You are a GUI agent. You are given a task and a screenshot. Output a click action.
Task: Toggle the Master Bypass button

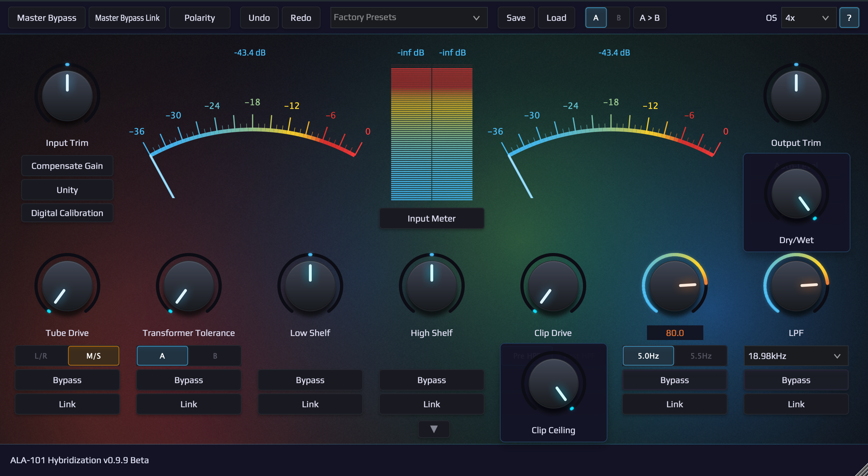click(x=47, y=18)
